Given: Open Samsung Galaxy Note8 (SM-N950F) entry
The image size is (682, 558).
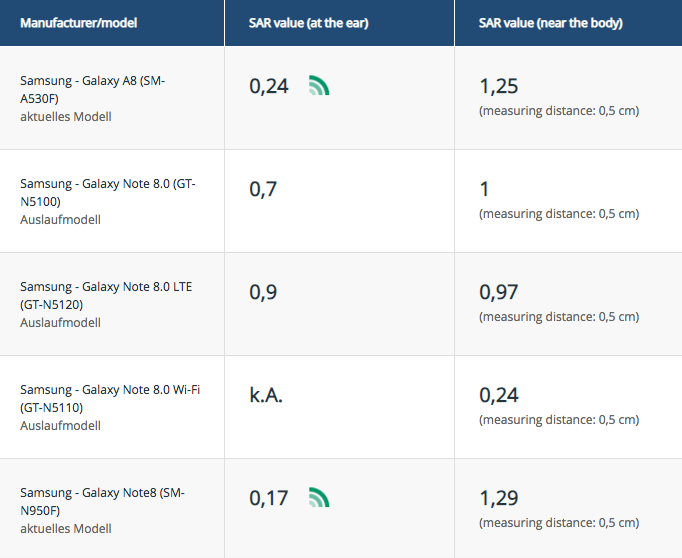Looking at the screenshot, I should point(102,501).
